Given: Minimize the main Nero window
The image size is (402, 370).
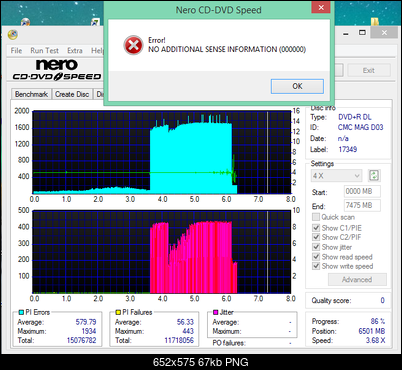Looking at the screenshot, I should tap(346, 33).
